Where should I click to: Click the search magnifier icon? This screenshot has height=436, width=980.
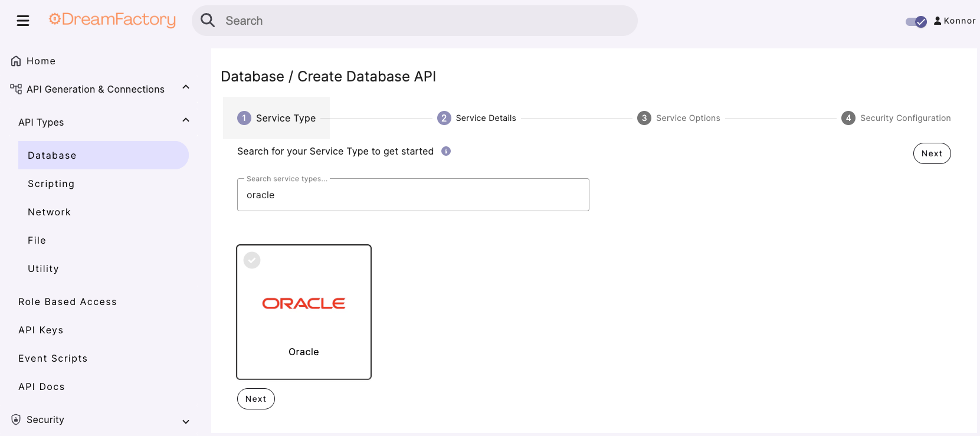click(x=208, y=21)
